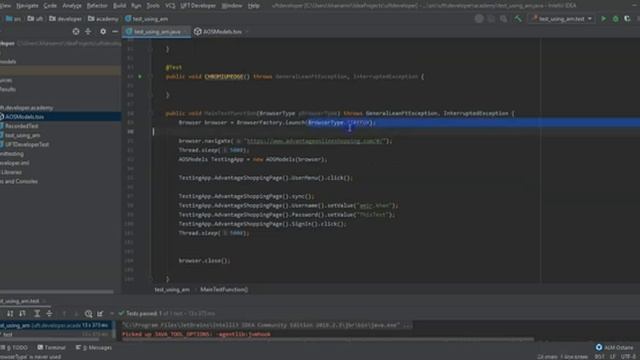Click the green Run button in the toolbar
The height and width of the screenshot is (360, 640).
pyautogui.click(x=604, y=19)
